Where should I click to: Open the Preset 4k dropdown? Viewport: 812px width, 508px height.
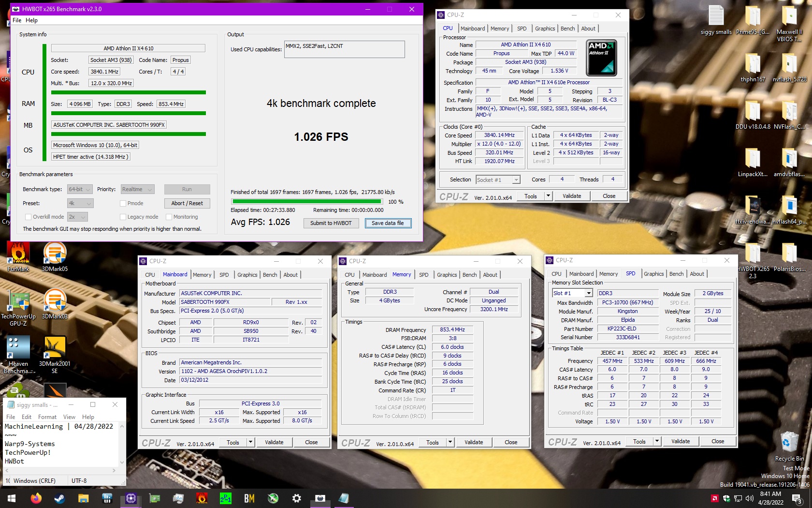click(x=80, y=203)
